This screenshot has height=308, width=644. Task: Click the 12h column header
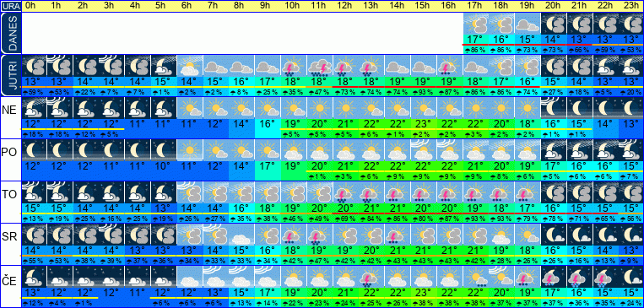(345, 6)
